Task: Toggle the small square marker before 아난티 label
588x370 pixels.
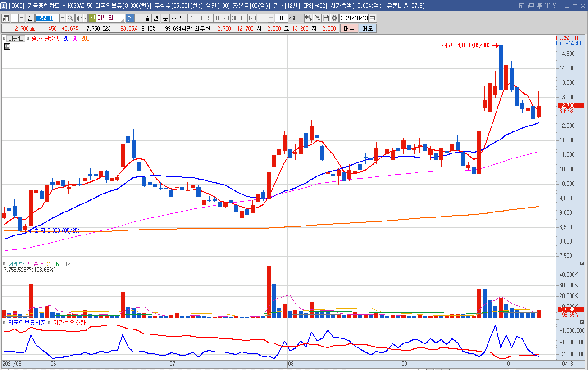Action: (x=4, y=39)
